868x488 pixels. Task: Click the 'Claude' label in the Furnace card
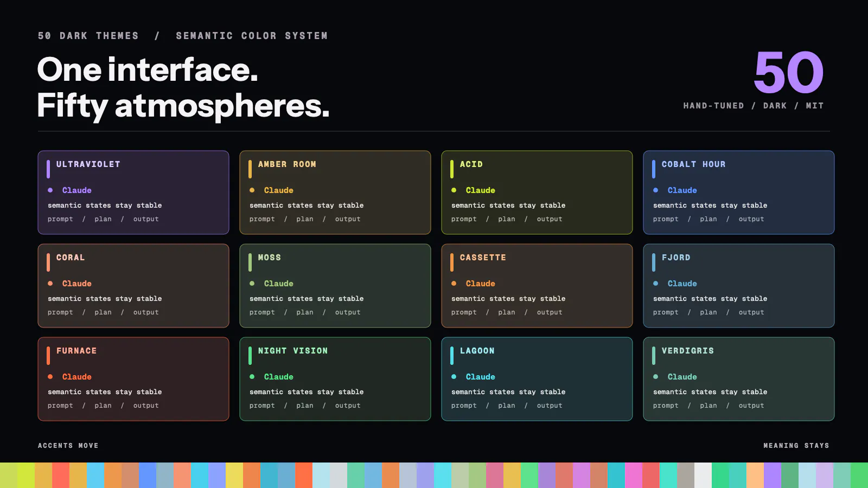point(77,377)
